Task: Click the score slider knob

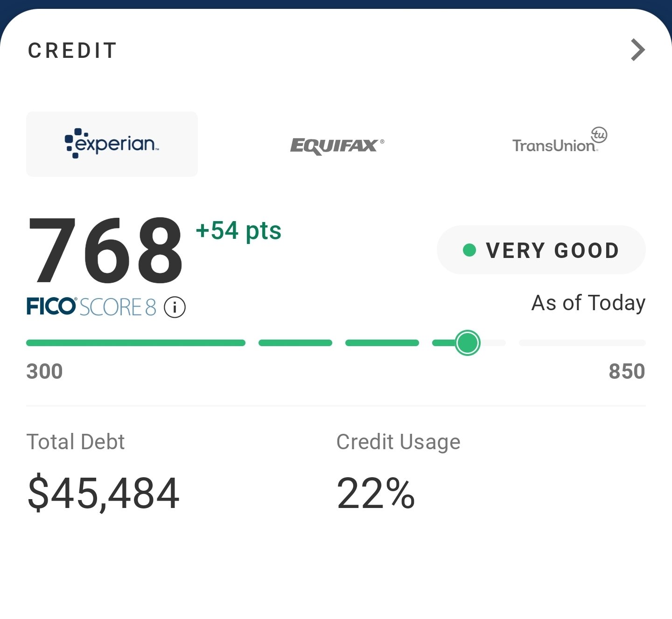Action: click(468, 343)
